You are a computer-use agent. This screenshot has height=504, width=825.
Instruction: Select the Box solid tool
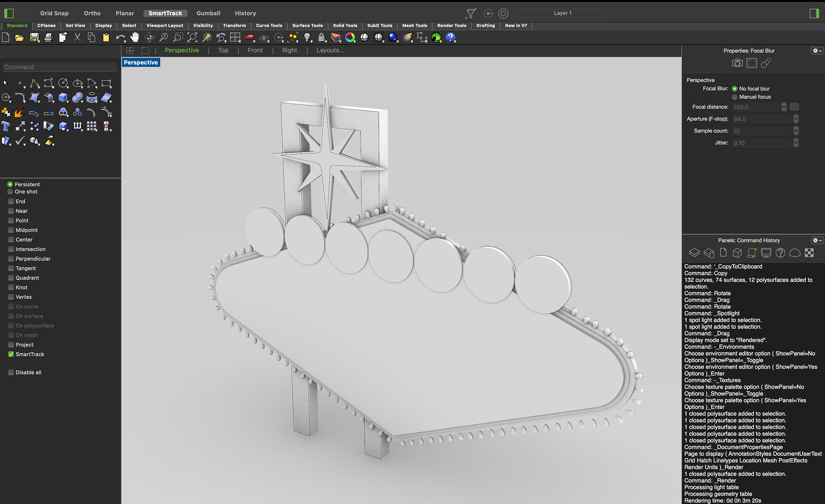(x=63, y=98)
